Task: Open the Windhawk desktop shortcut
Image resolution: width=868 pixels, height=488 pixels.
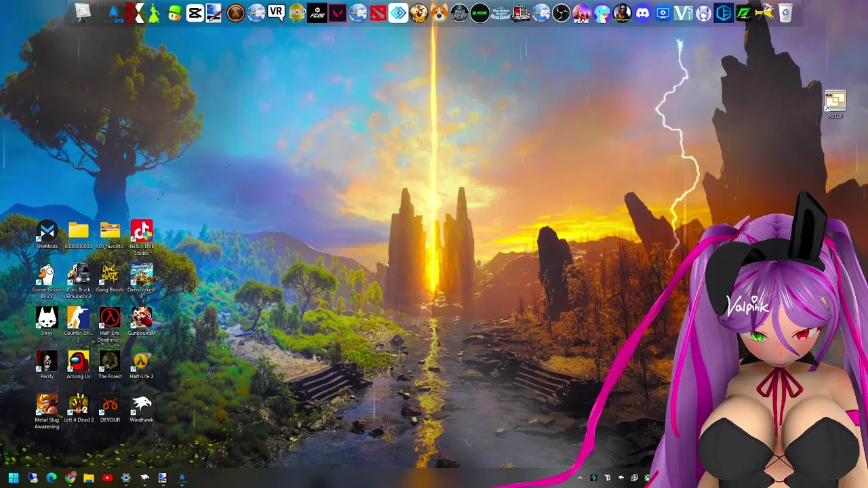Action: 142,408
